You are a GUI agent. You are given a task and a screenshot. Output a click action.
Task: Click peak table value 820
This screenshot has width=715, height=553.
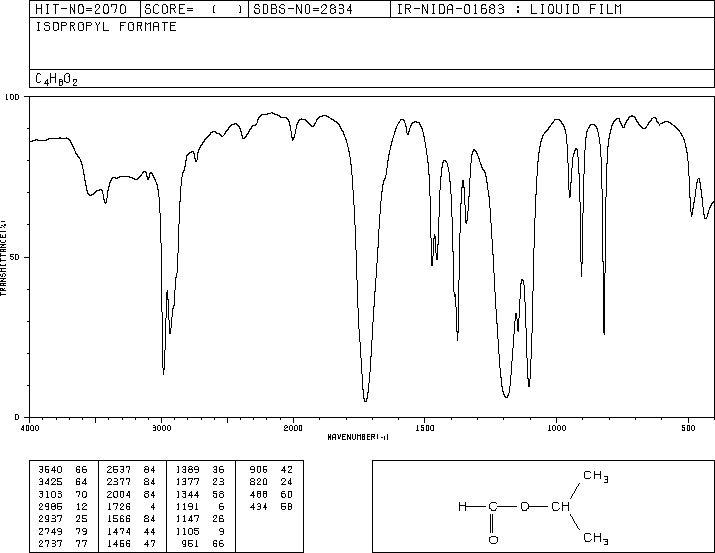(259, 482)
